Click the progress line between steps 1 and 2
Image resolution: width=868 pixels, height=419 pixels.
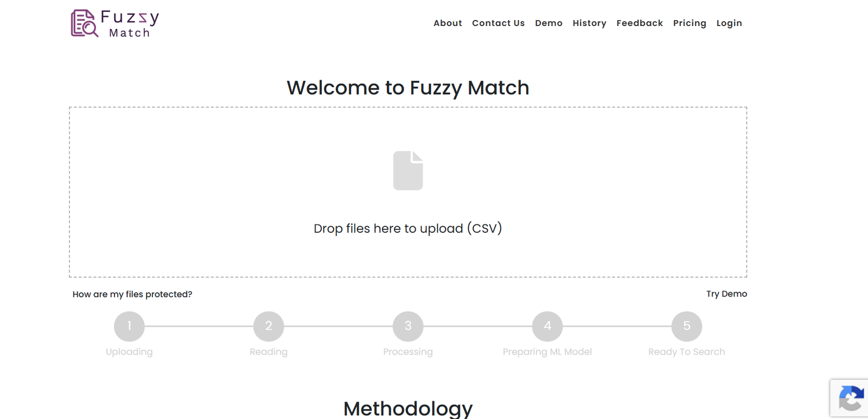click(x=199, y=326)
